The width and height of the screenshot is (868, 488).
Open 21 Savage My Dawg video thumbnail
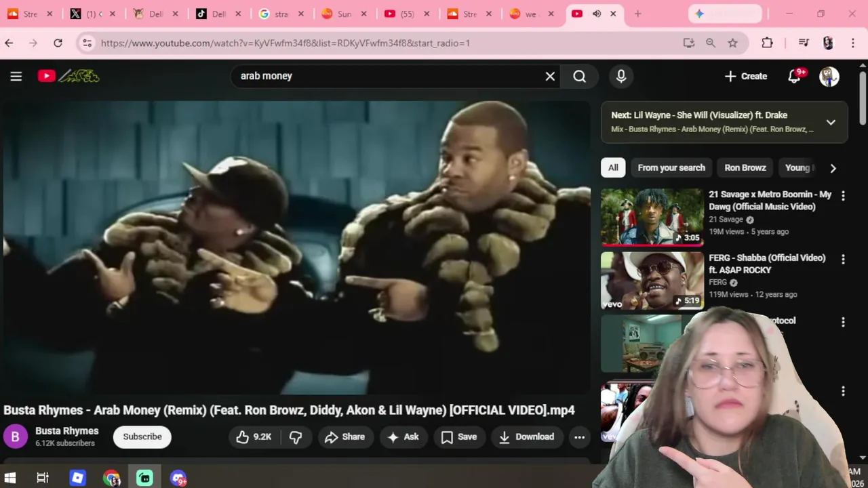pyautogui.click(x=652, y=217)
